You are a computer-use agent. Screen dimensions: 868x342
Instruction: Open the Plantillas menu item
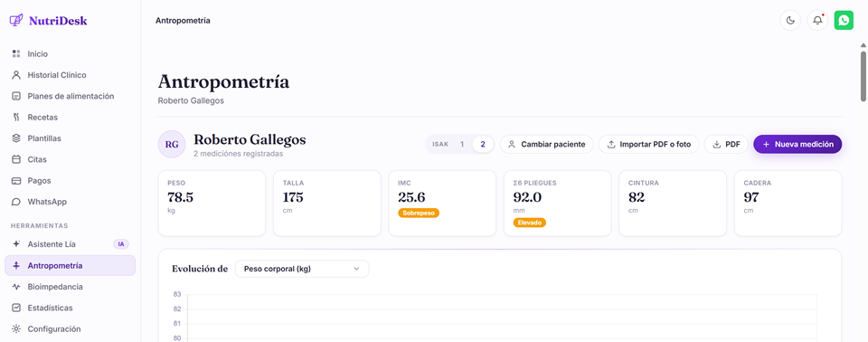click(x=70, y=138)
